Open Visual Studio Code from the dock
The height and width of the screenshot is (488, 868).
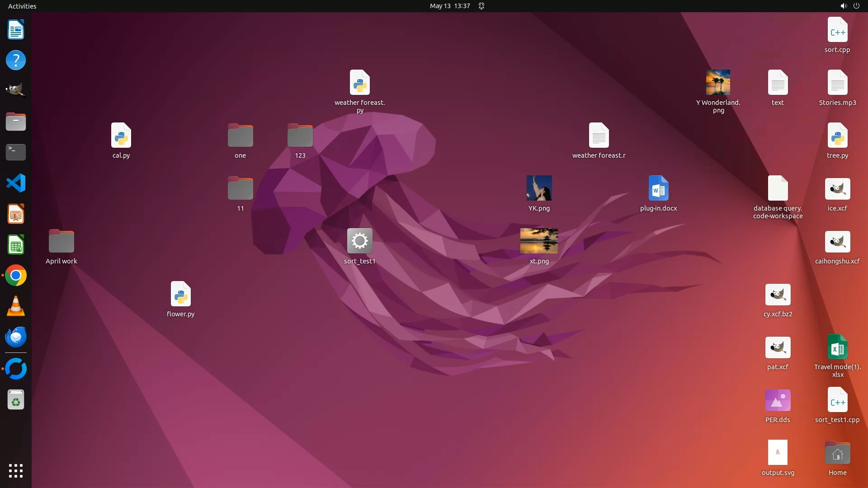pyautogui.click(x=16, y=183)
